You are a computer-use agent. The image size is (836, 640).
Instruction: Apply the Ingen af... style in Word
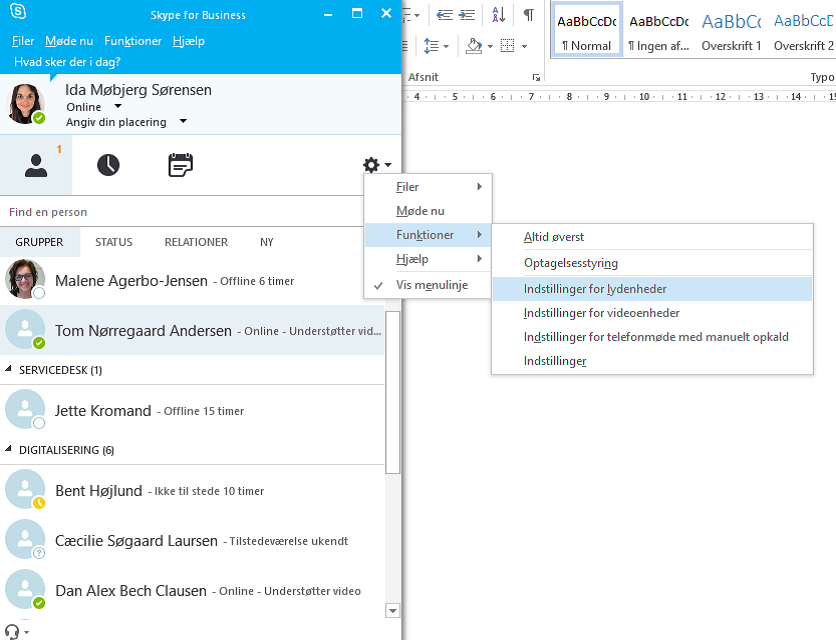tap(659, 30)
